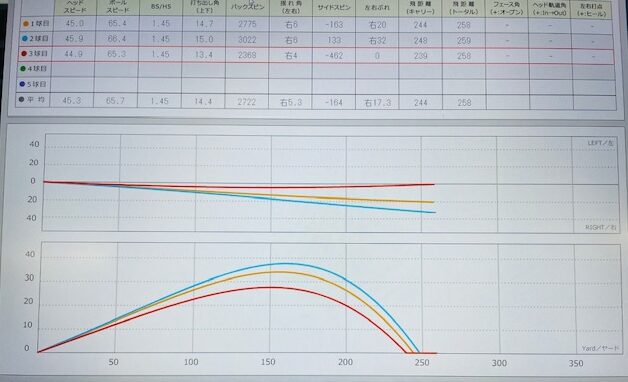Click ball speed 66.4 in 2球目 row

[117, 39]
